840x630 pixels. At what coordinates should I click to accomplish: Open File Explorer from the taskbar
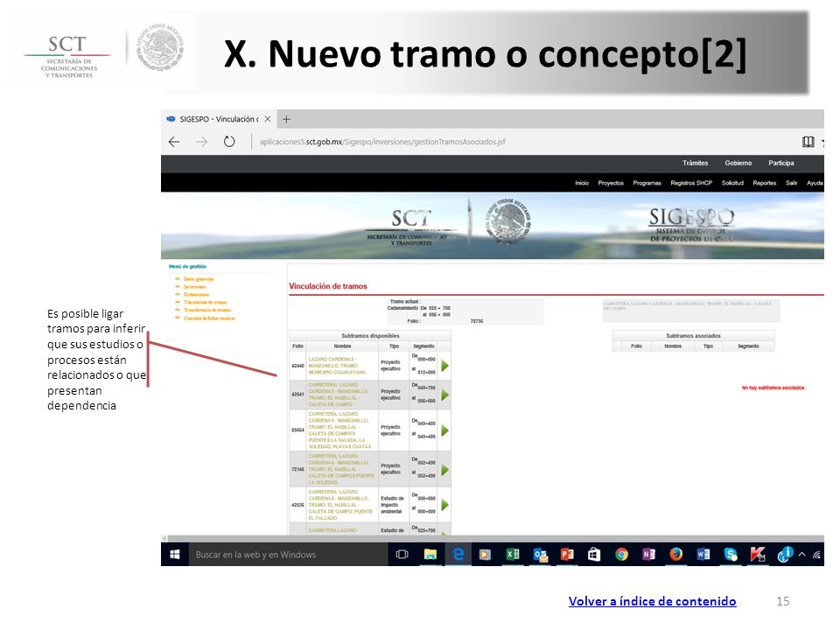click(430, 555)
